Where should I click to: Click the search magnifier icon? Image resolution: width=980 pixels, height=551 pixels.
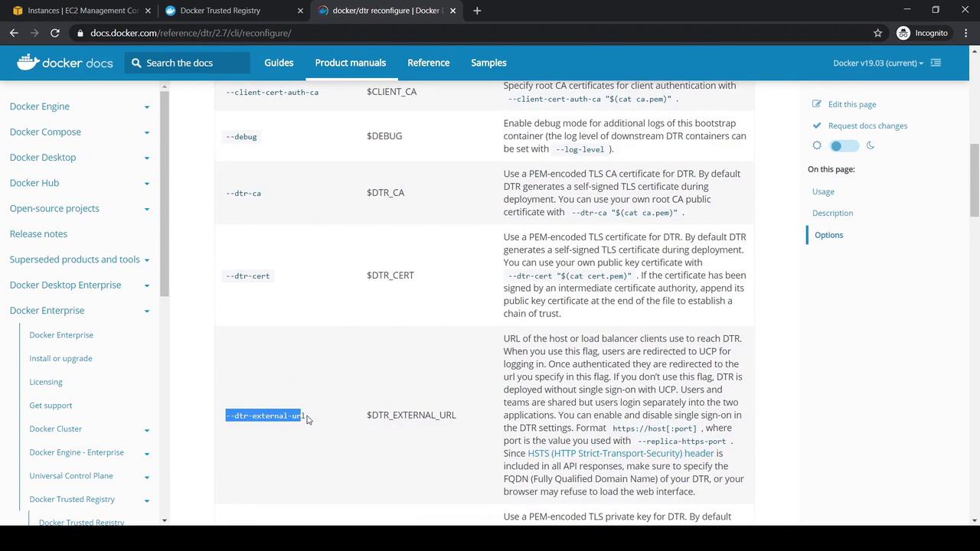[136, 63]
